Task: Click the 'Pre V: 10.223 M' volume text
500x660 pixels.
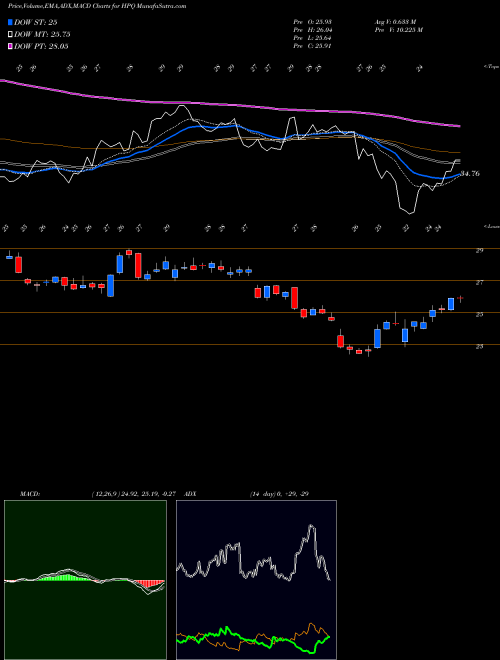Action: pyautogui.click(x=399, y=30)
